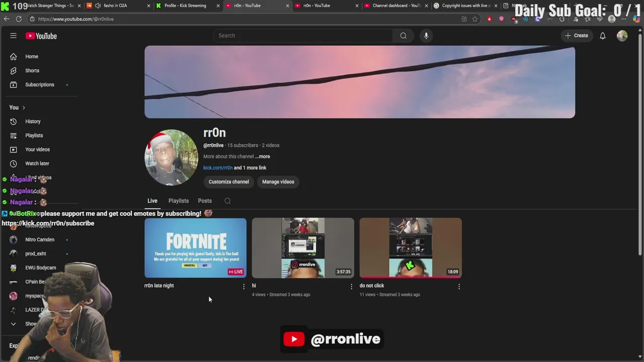644x362 pixels.
Task: Click Manage videos button
Action: click(278, 182)
